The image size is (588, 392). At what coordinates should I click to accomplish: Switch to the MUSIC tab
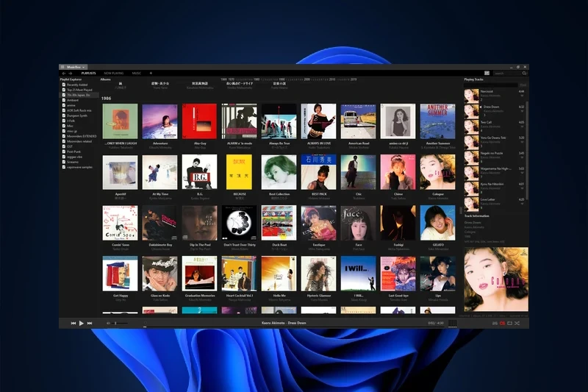(137, 73)
